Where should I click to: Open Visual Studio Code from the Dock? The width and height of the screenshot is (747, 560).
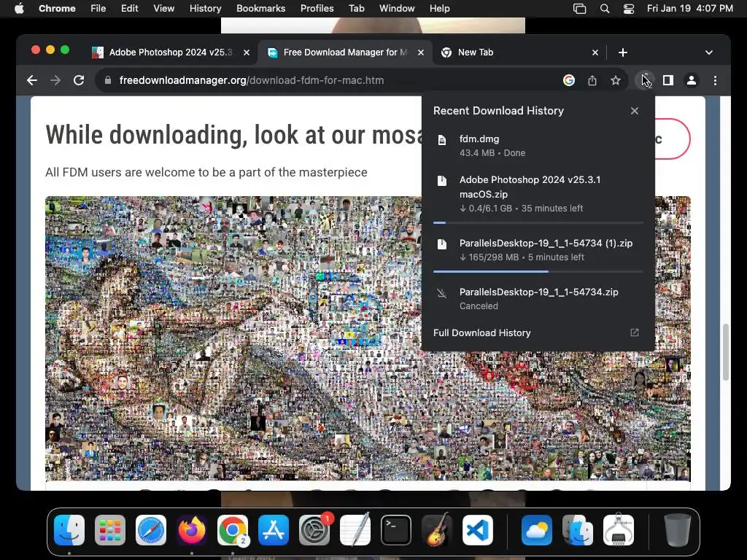478,530
